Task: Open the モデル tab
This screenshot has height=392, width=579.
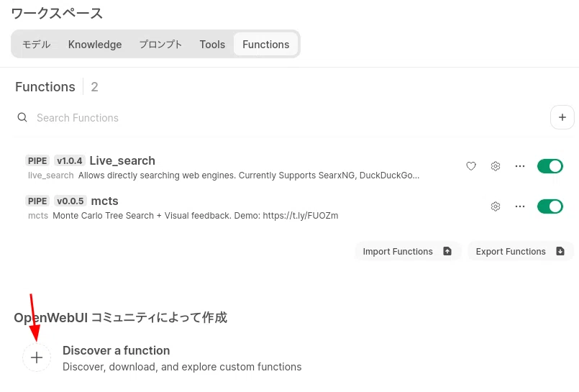Action: tap(36, 45)
